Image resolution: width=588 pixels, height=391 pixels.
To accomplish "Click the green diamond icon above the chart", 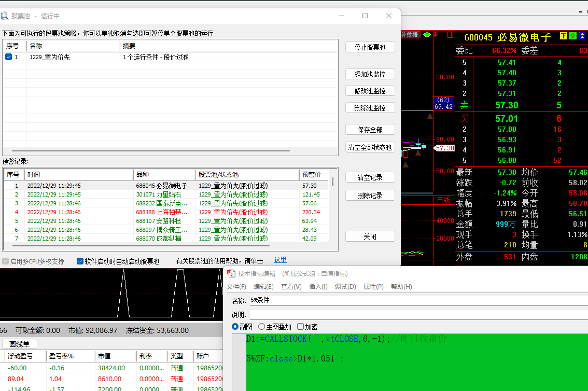I will tap(427, 35).
